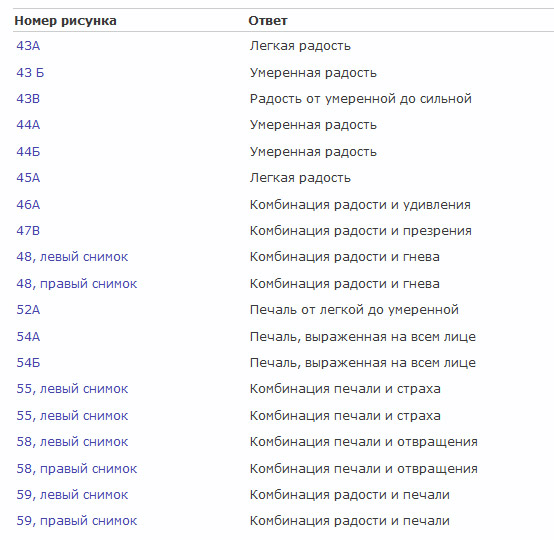Open the '58, левый снимок' link
554x540 pixels.
coord(72,442)
